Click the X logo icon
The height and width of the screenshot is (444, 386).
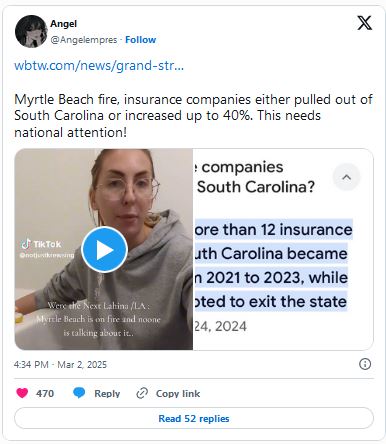tap(364, 23)
